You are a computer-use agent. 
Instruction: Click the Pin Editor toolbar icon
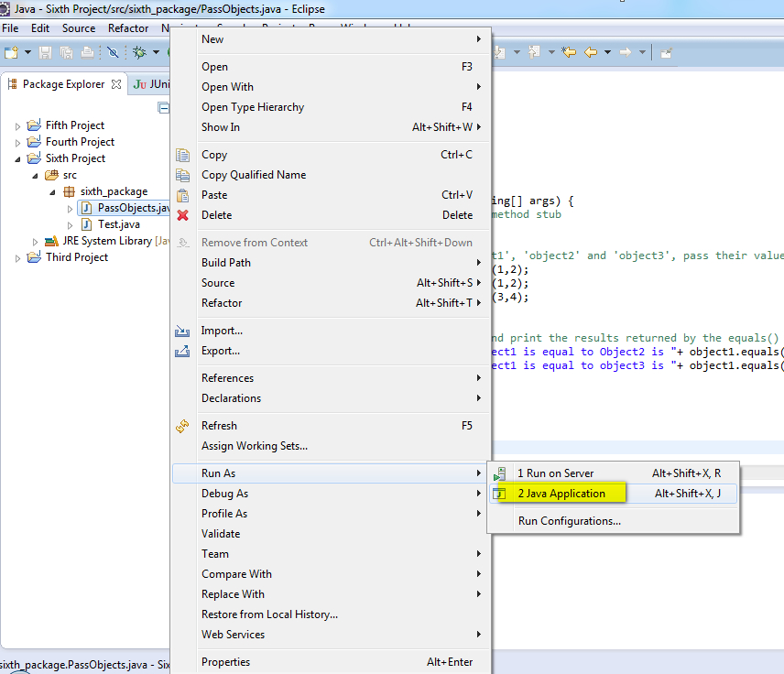[x=666, y=52]
